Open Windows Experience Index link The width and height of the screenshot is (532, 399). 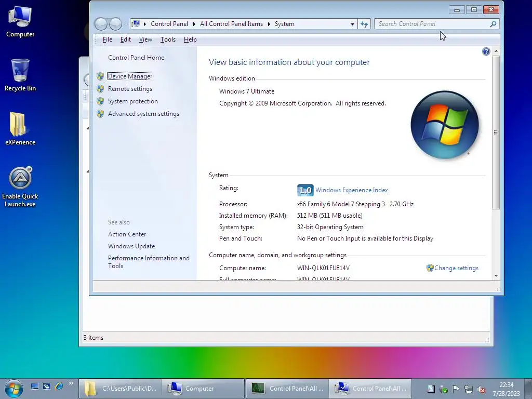click(352, 190)
